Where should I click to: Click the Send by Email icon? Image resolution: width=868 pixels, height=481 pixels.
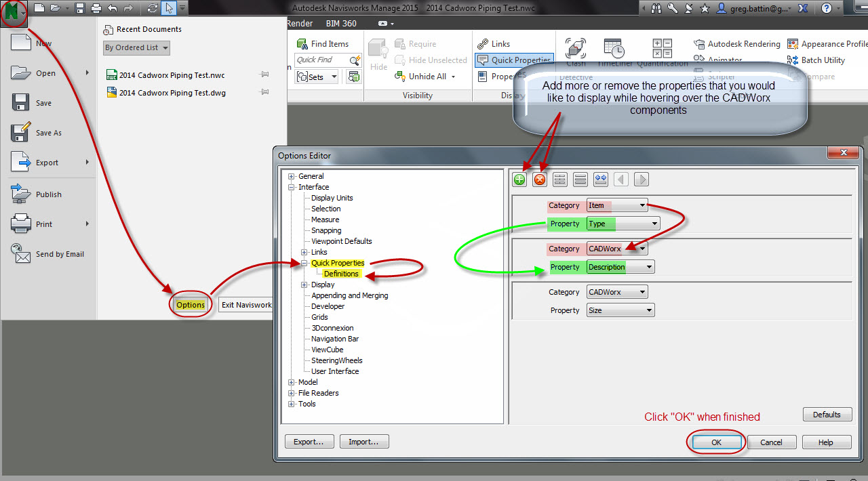[x=22, y=253]
